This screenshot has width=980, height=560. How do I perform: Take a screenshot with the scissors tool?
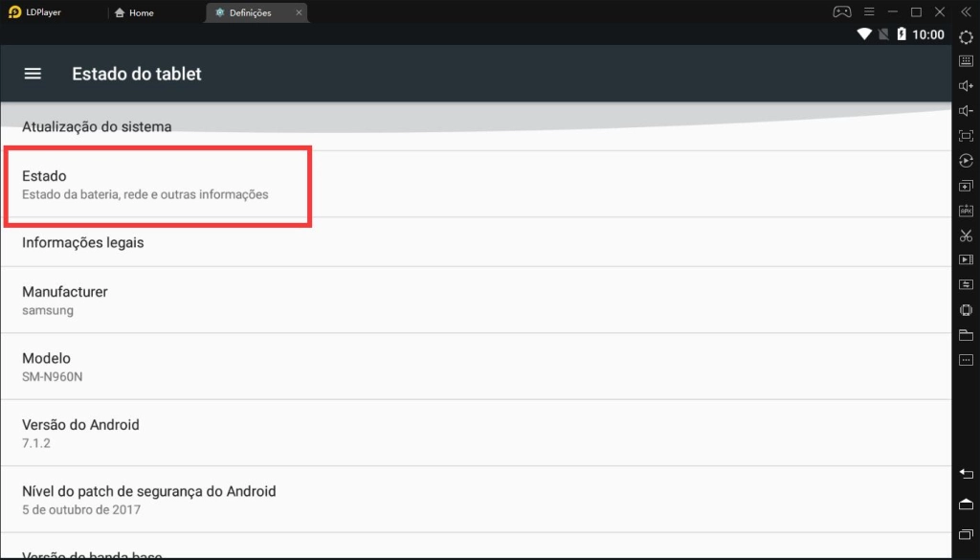click(x=966, y=235)
